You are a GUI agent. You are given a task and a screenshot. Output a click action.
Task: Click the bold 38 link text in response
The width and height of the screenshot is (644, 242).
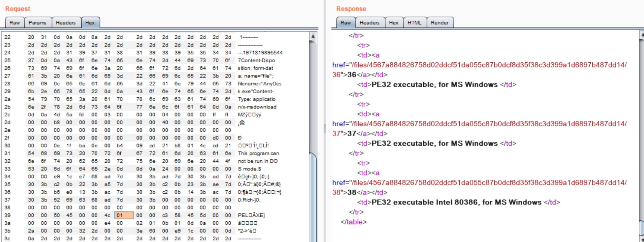point(351,192)
